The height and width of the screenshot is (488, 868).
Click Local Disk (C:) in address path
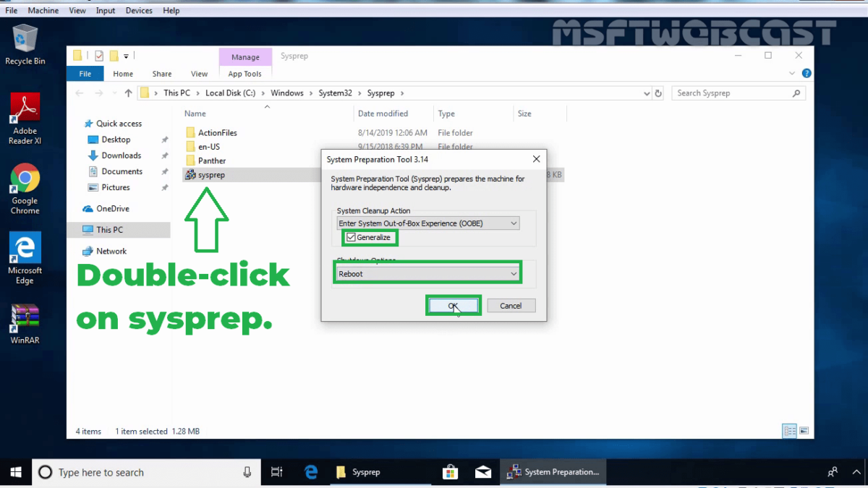(x=231, y=93)
